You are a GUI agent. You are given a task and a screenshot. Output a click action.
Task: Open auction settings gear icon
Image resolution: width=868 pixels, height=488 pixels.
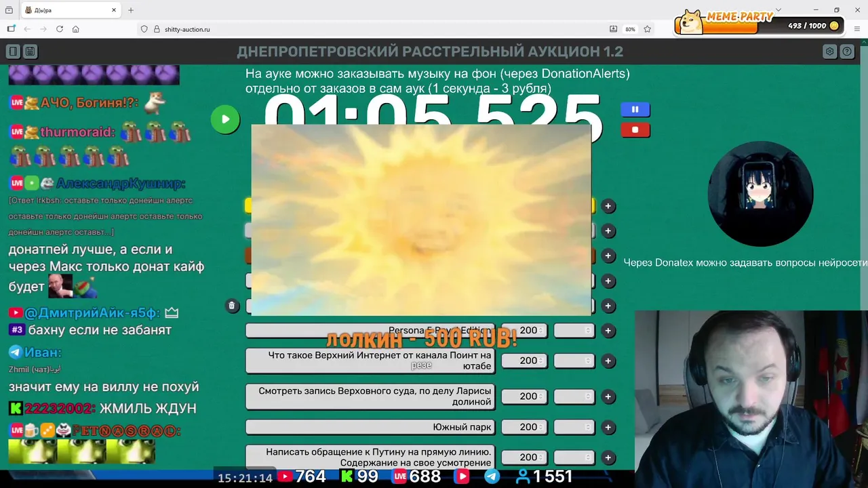(829, 52)
